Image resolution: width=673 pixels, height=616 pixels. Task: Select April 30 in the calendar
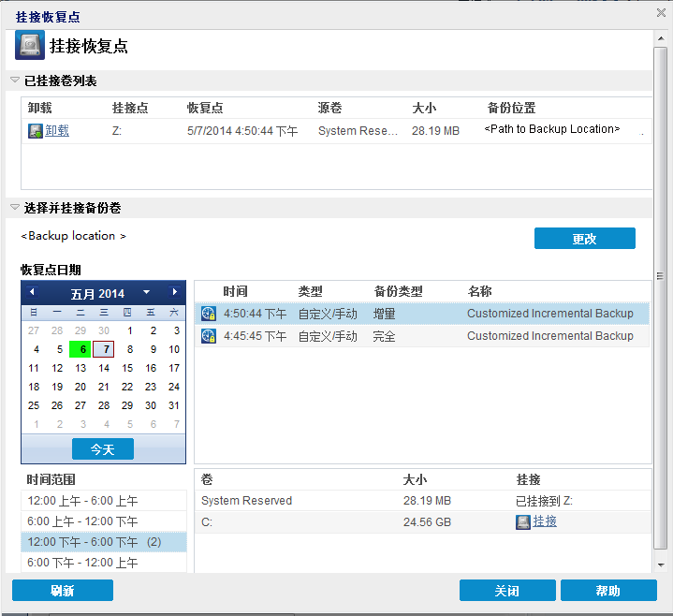coord(104,330)
